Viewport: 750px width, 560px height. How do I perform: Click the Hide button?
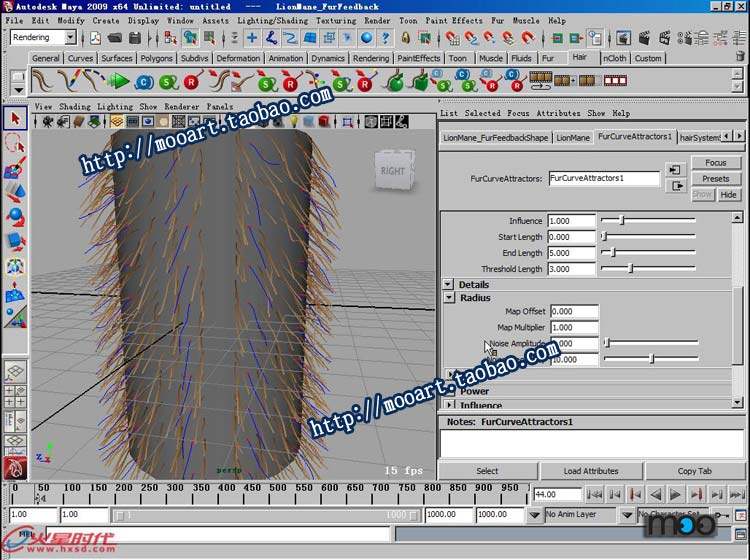[728, 195]
